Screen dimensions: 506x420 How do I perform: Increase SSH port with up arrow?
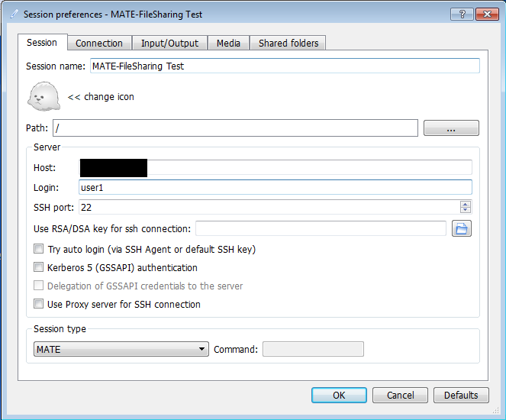tap(466, 204)
